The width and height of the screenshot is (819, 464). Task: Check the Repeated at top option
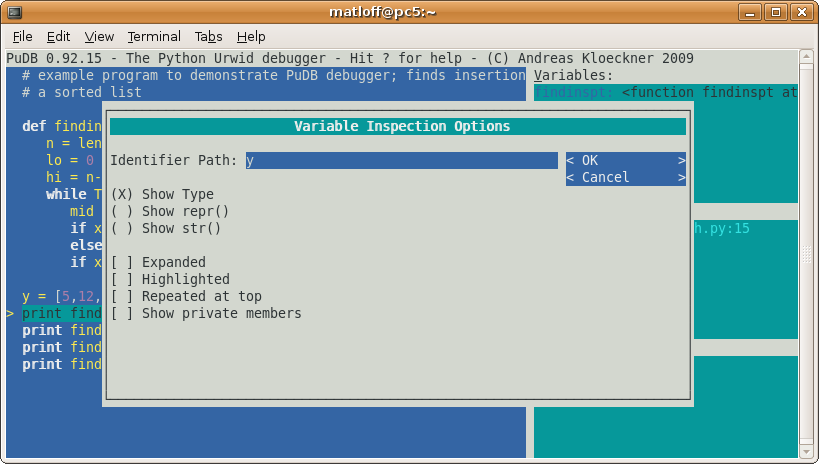pos(122,297)
